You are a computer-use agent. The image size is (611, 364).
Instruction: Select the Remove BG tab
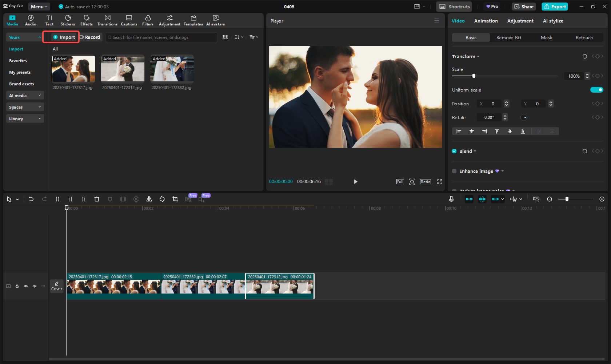coord(508,37)
